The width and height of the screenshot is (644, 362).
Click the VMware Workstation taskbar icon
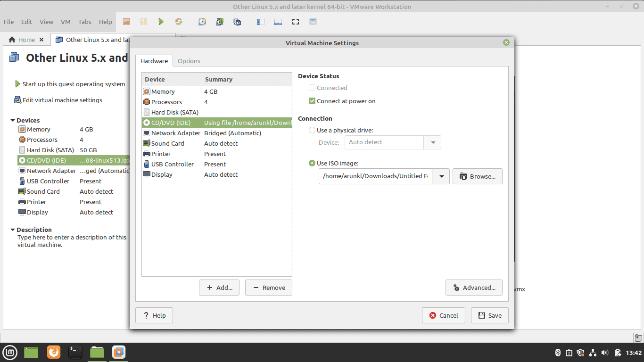click(119, 352)
